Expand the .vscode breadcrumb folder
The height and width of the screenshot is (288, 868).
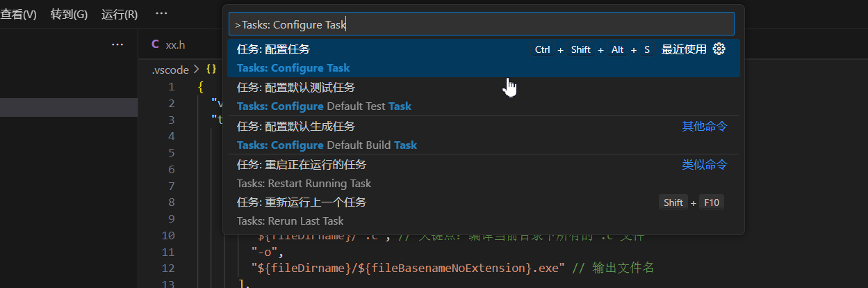(x=170, y=70)
